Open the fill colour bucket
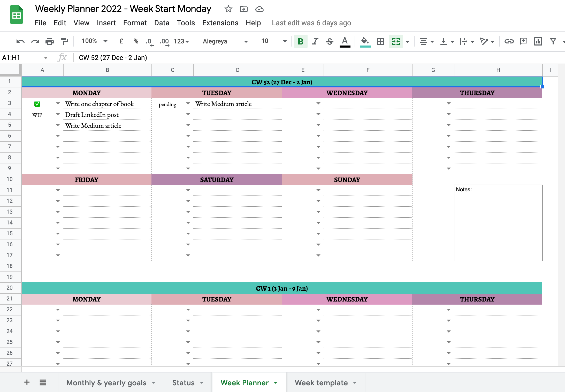The width and height of the screenshot is (565, 392). click(x=365, y=42)
